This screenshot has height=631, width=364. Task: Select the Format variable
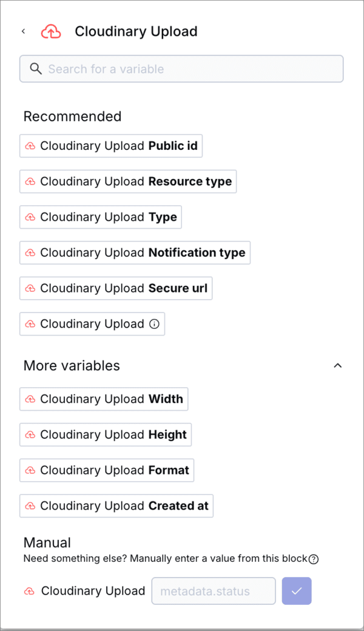107,470
